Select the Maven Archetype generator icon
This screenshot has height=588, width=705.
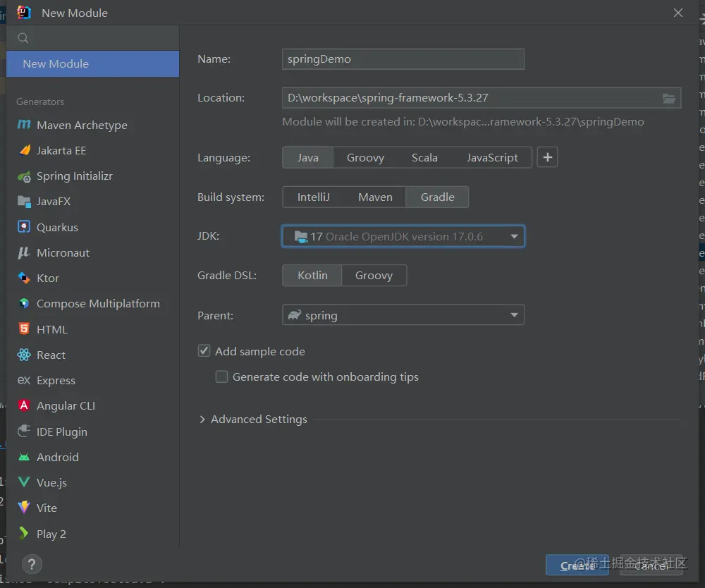(x=24, y=125)
